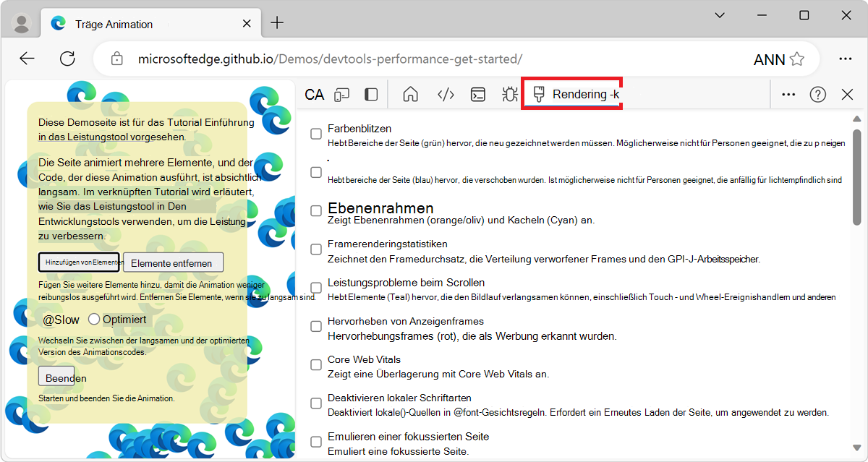The image size is (868, 462).
Task: Open the DevTools Welcome home icon
Action: [x=409, y=94]
